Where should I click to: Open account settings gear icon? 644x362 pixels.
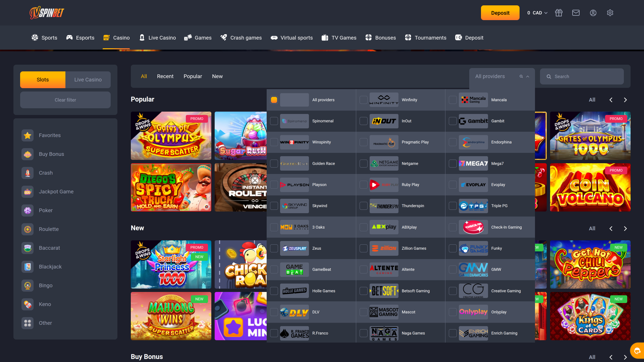coord(610,12)
